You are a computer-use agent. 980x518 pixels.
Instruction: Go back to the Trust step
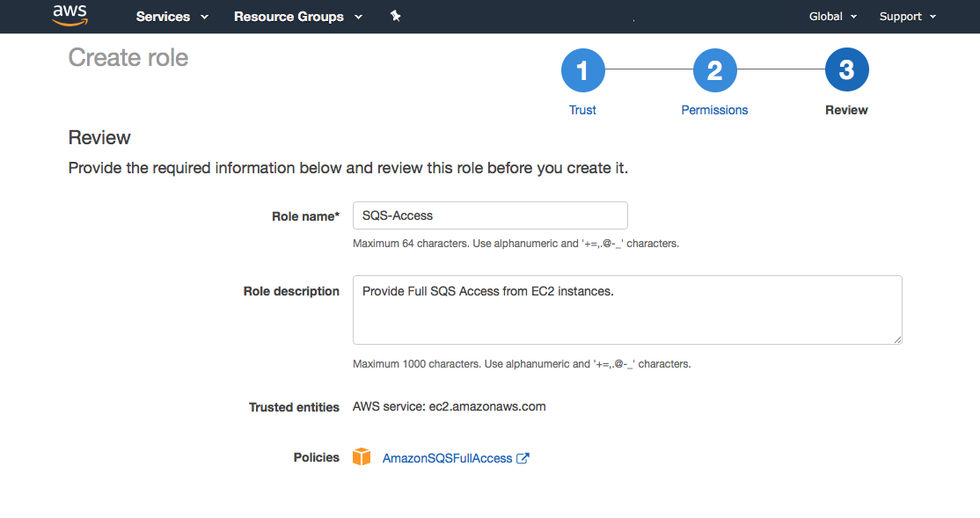point(582,110)
